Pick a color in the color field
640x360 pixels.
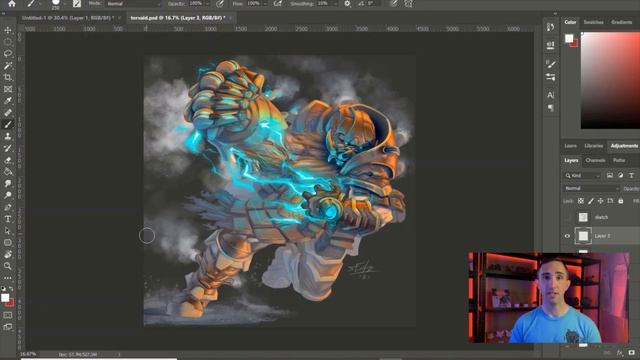(610, 80)
